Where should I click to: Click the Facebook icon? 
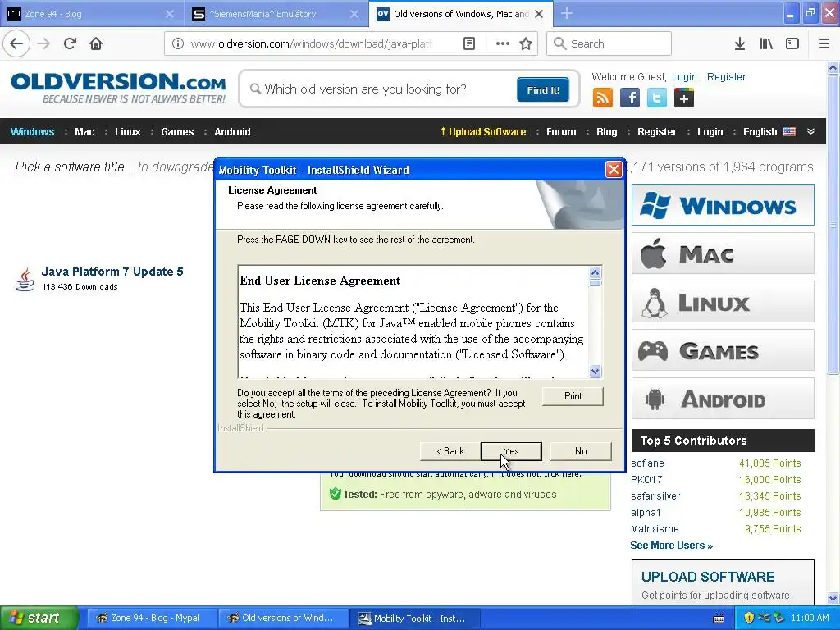coord(630,98)
